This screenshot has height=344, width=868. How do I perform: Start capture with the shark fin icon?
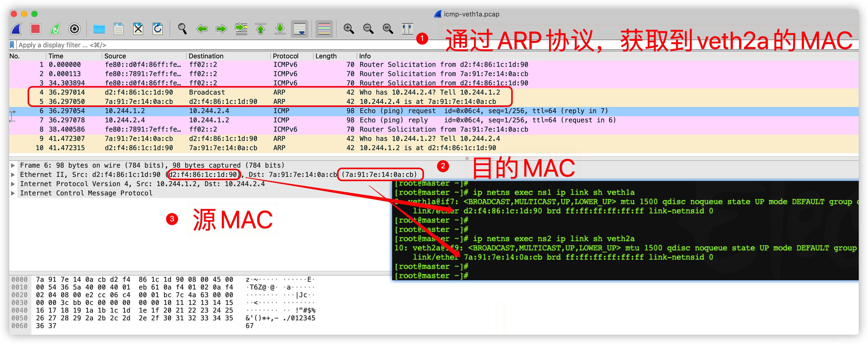click(x=16, y=29)
